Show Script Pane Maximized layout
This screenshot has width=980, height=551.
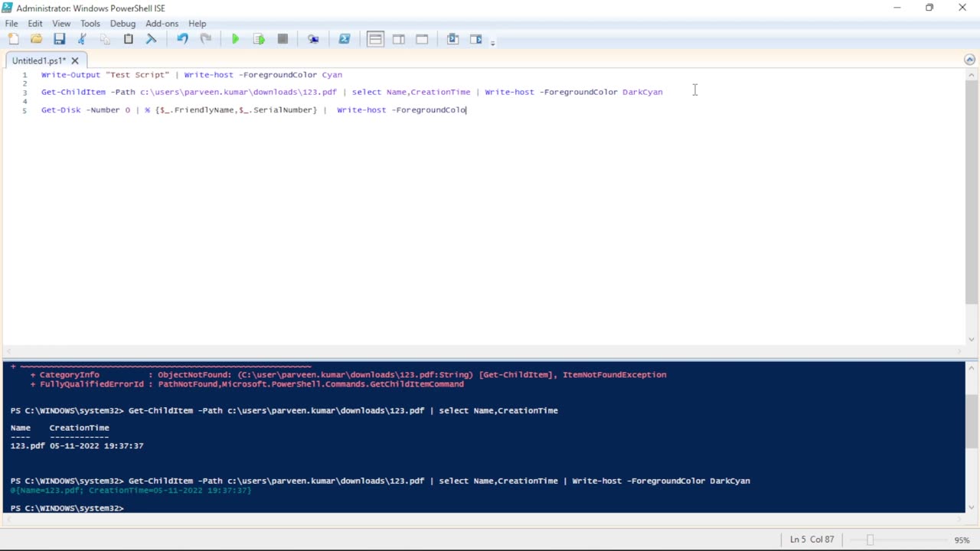(x=422, y=39)
